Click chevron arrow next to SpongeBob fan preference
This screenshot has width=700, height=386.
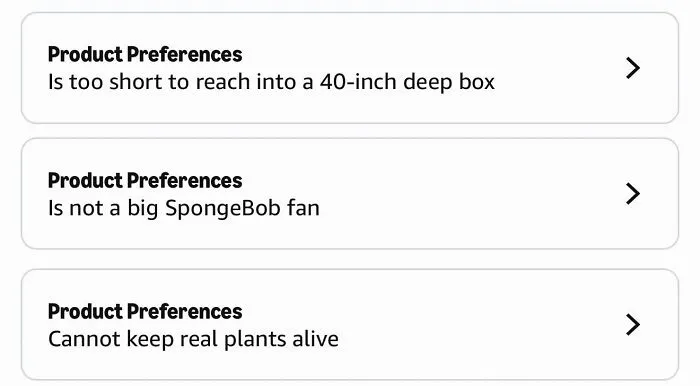point(633,194)
